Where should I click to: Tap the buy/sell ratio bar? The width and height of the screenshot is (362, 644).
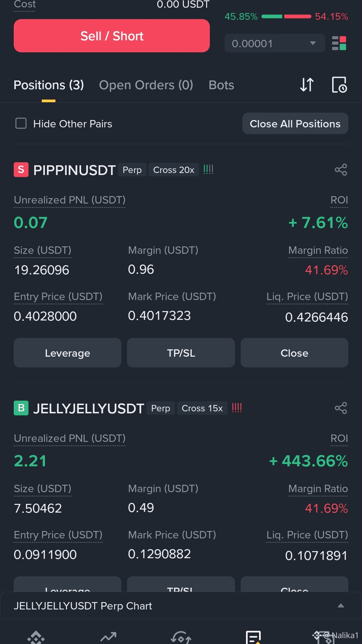286,16
